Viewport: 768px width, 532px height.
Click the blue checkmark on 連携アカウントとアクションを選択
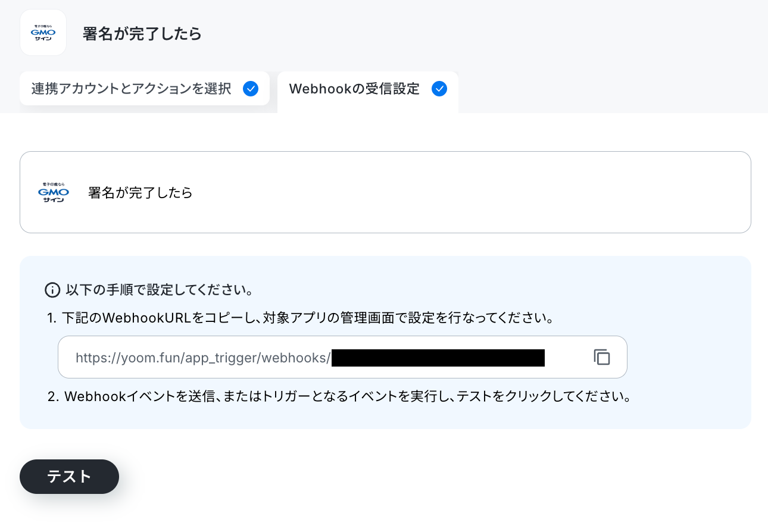[x=251, y=89]
